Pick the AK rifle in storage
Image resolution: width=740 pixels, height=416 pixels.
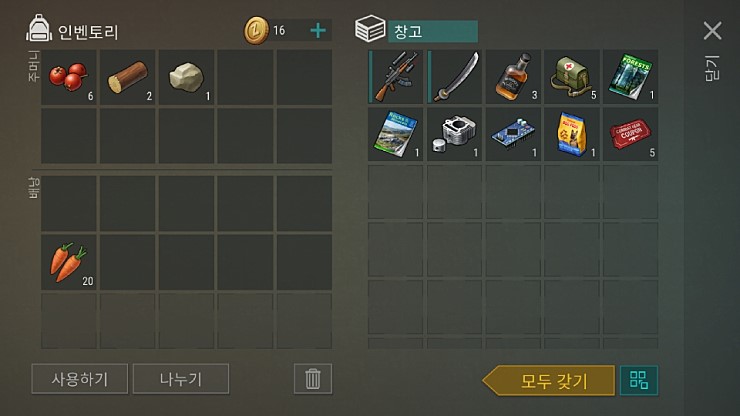click(395, 76)
